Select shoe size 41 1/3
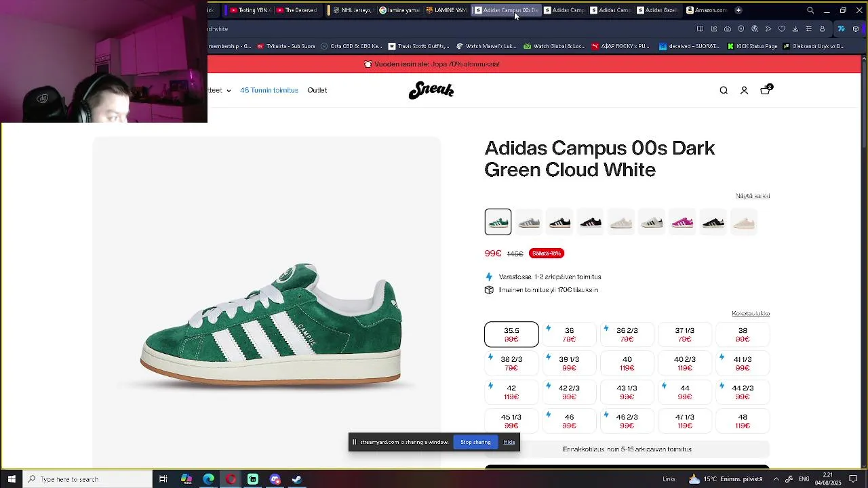This screenshot has height=488, width=868. point(743,363)
